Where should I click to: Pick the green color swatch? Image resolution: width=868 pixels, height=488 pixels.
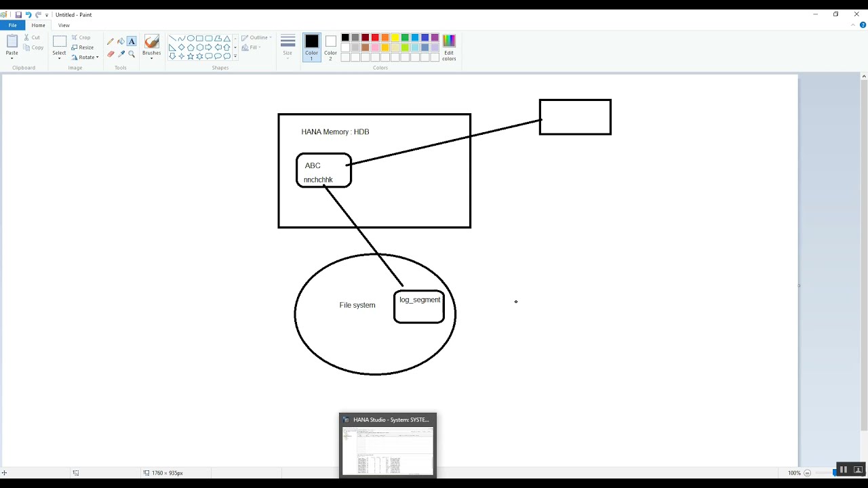tap(405, 38)
